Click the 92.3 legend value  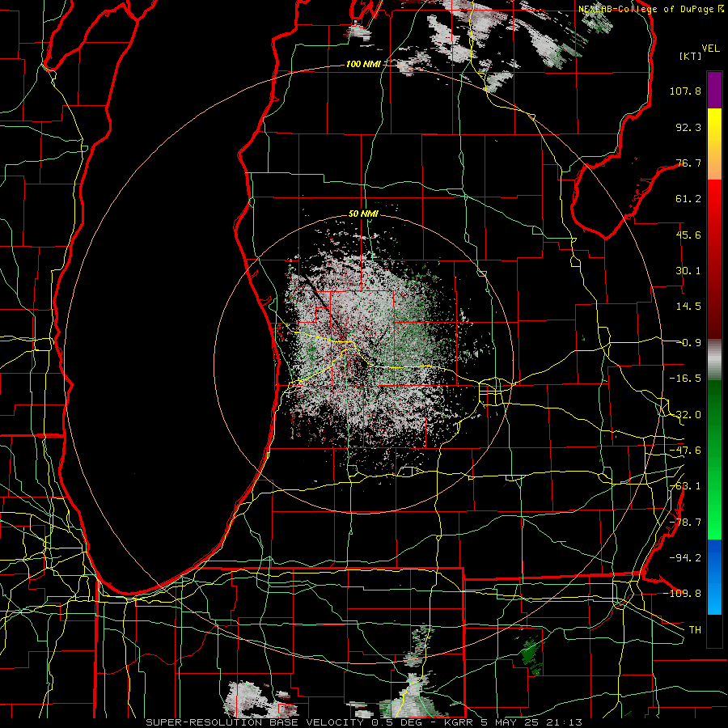coord(688,127)
